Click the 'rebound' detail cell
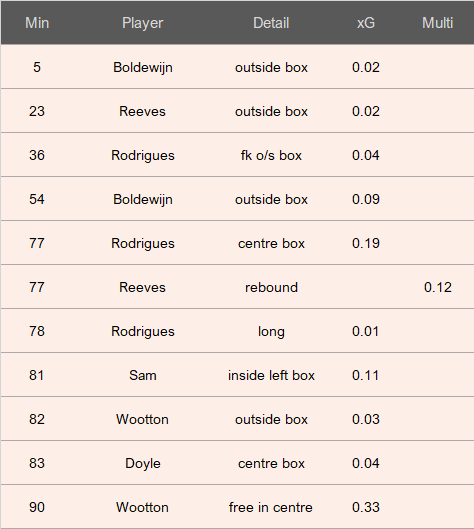This screenshot has width=474, height=529. (x=271, y=287)
